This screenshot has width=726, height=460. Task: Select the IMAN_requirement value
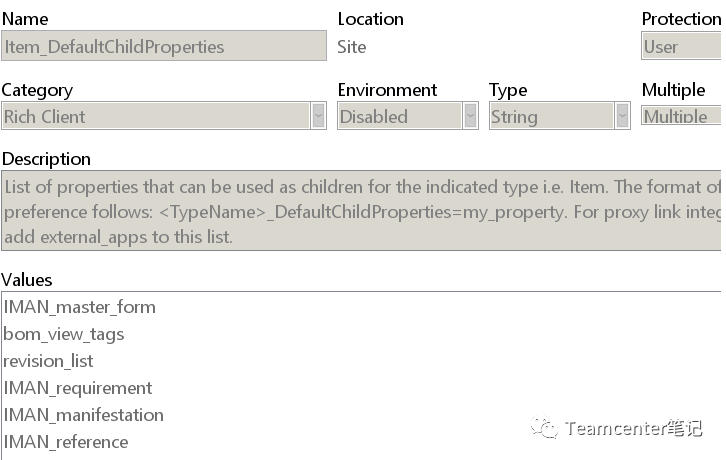pyautogui.click(x=78, y=388)
